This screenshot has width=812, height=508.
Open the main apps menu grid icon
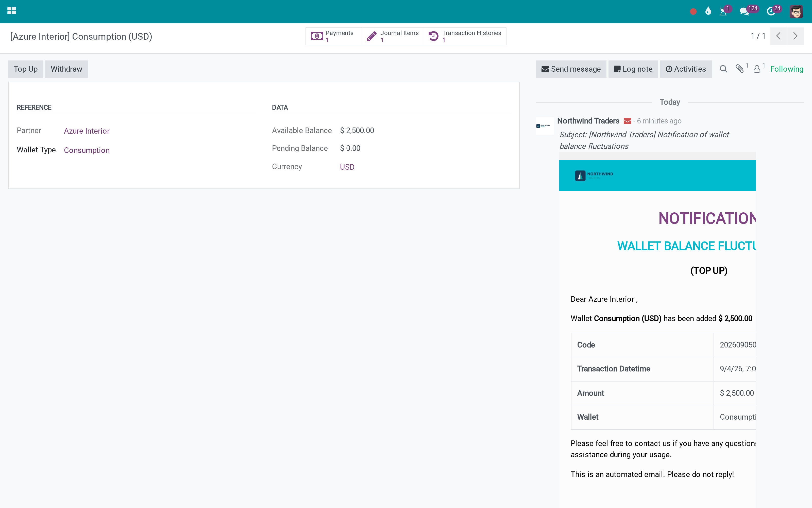tap(11, 11)
